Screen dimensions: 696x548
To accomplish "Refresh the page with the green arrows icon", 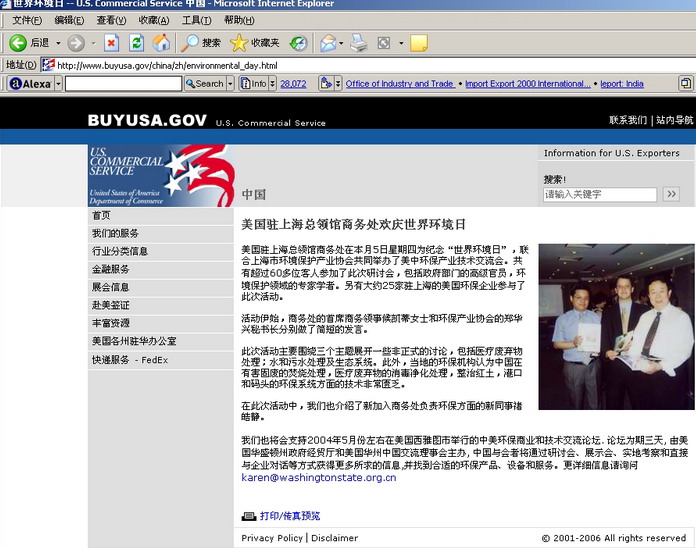I will pyautogui.click(x=136, y=43).
